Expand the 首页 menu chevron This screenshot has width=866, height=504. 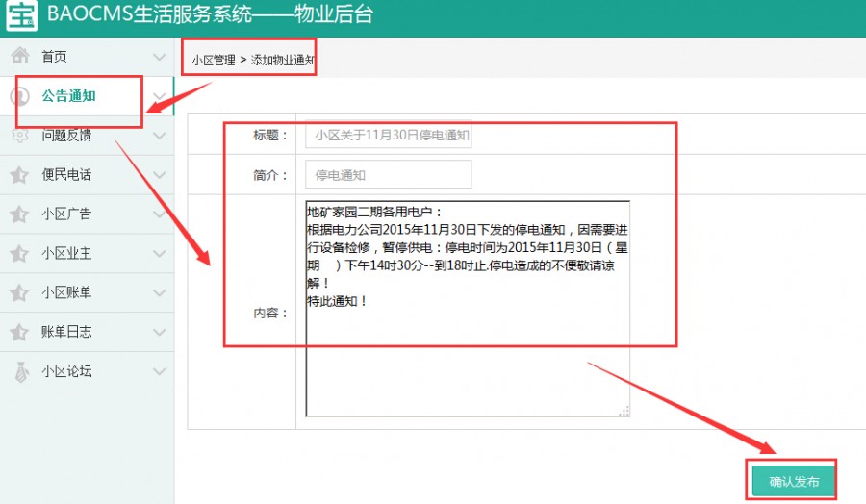tap(159, 57)
